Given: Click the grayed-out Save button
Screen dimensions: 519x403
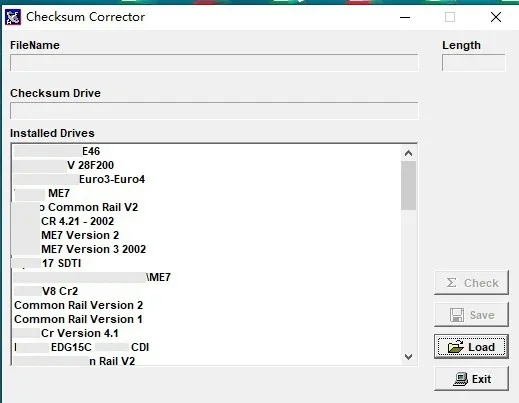Looking at the screenshot, I should (471, 315).
